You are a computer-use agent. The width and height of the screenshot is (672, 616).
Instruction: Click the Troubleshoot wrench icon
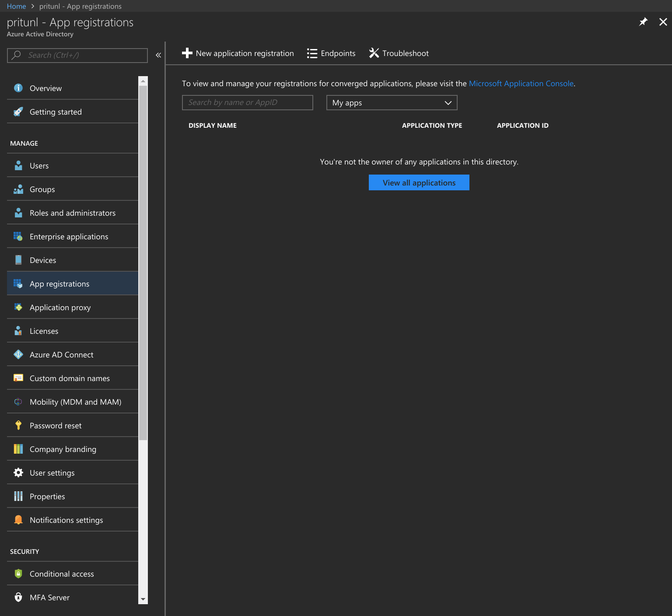pos(374,53)
